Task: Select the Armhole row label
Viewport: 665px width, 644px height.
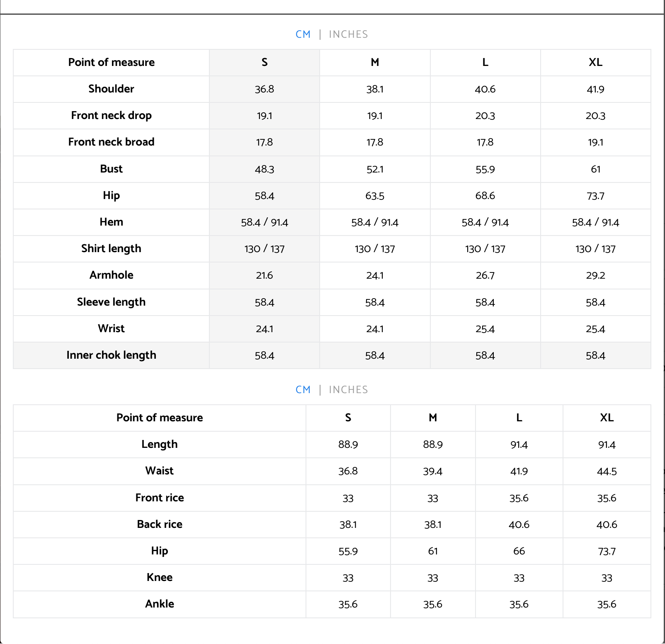Action: click(x=111, y=275)
